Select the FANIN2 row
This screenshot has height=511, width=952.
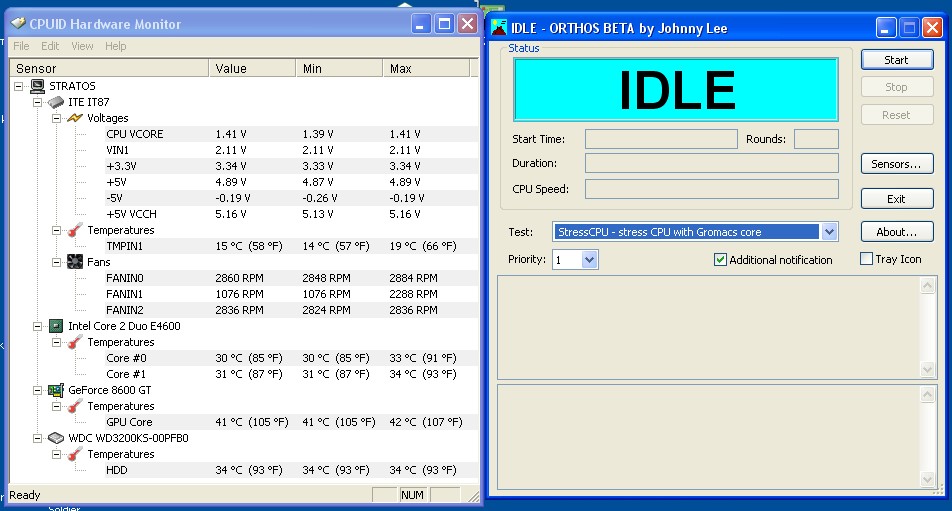tap(291, 310)
